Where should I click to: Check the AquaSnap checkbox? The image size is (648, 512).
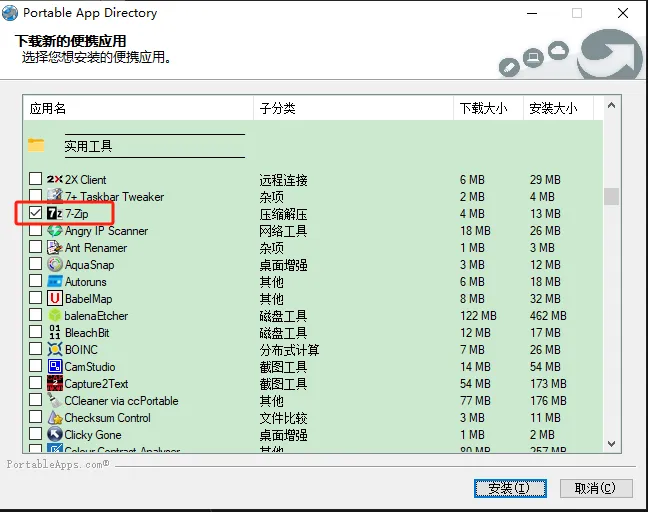pos(36,264)
